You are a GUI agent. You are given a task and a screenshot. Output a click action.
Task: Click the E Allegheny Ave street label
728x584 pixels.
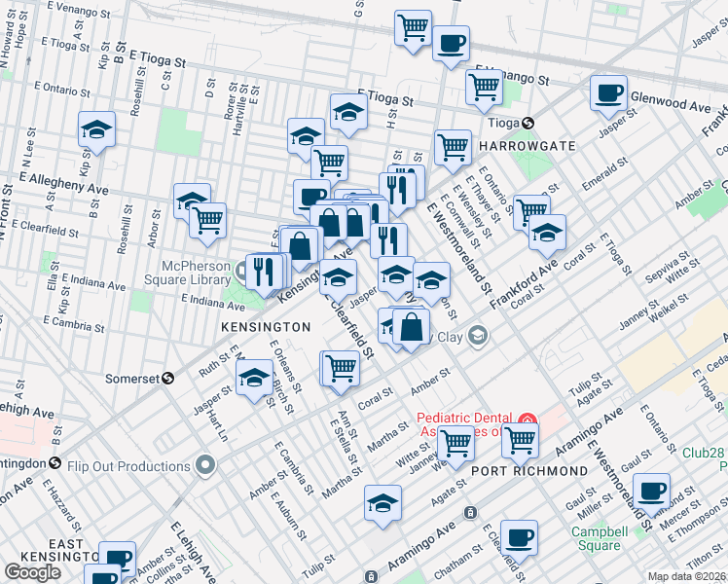pyautogui.click(x=64, y=184)
